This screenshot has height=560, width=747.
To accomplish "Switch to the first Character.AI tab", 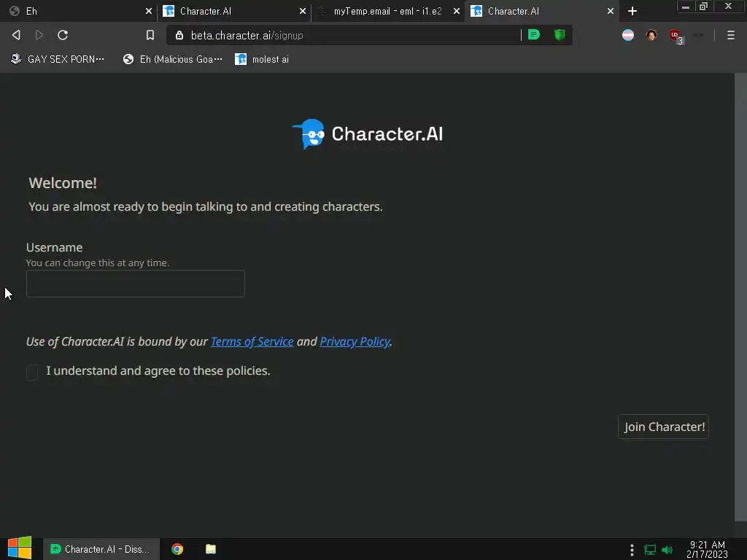I will [x=233, y=11].
